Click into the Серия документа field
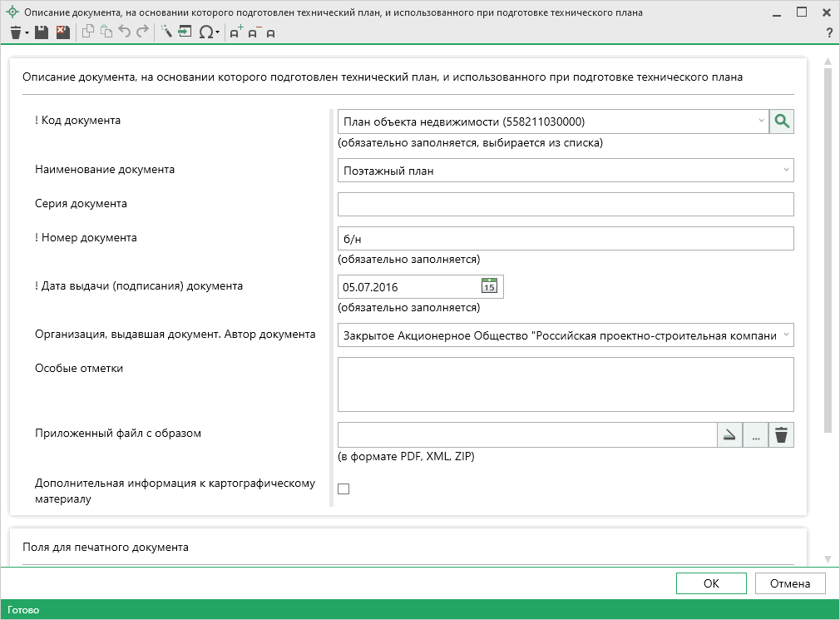 point(566,204)
